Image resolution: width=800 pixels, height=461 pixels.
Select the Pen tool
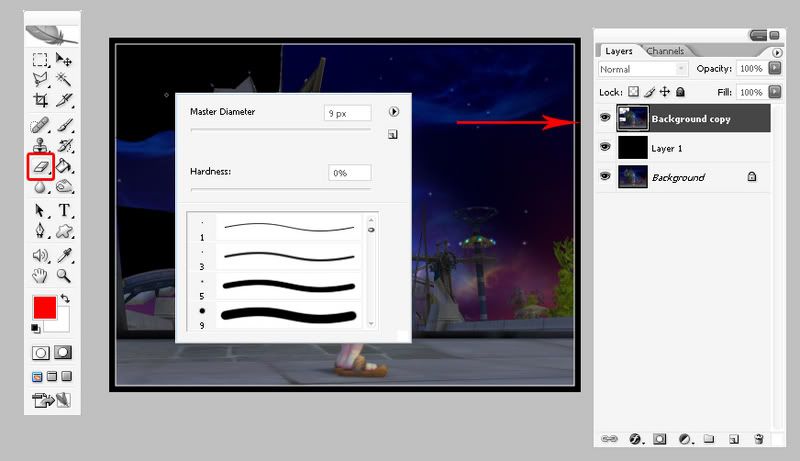tap(40, 231)
